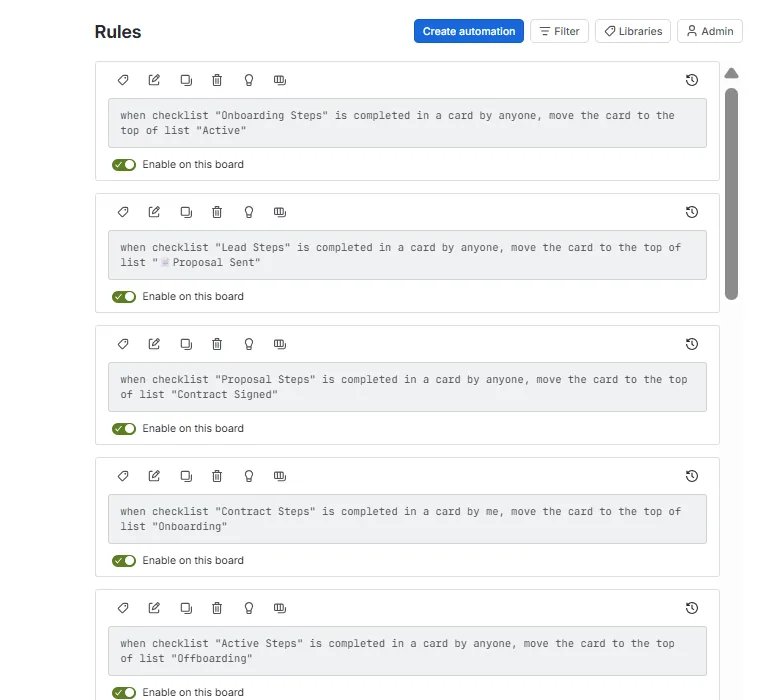768x700 pixels.
Task: Open lightbulb tips for Proposal Steps rule
Action: pyautogui.click(x=249, y=344)
